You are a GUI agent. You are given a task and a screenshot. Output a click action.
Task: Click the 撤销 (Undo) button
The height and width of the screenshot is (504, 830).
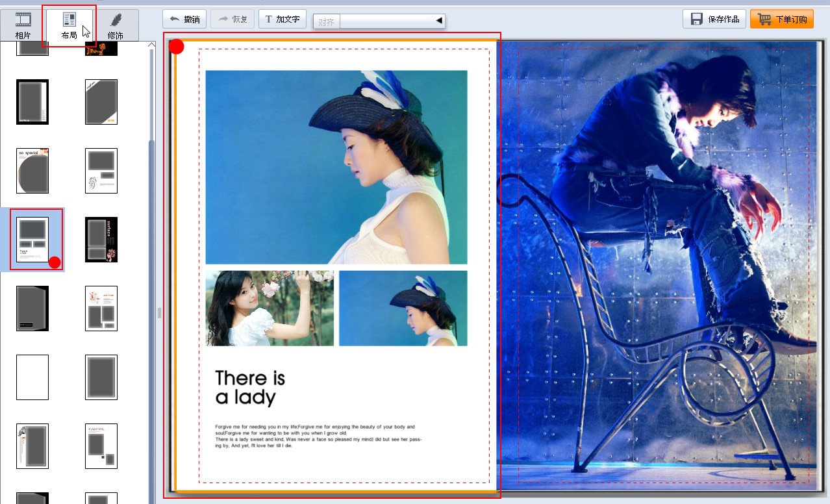tap(184, 19)
